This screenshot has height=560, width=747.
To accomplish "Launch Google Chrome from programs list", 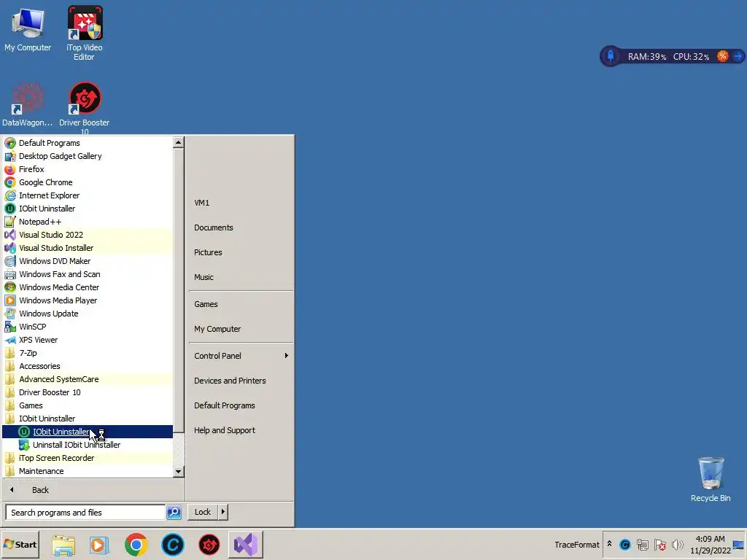I will [x=88, y=182].
